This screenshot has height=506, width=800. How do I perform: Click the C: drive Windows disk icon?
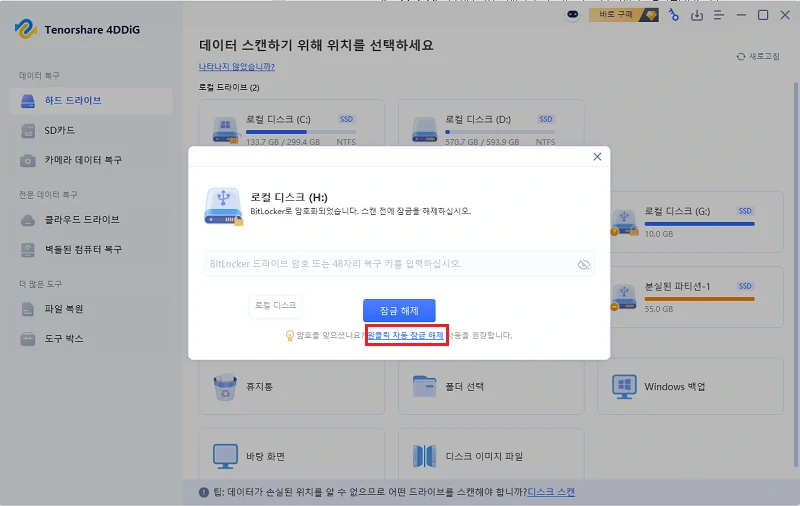pyautogui.click(x=225, y=130)
